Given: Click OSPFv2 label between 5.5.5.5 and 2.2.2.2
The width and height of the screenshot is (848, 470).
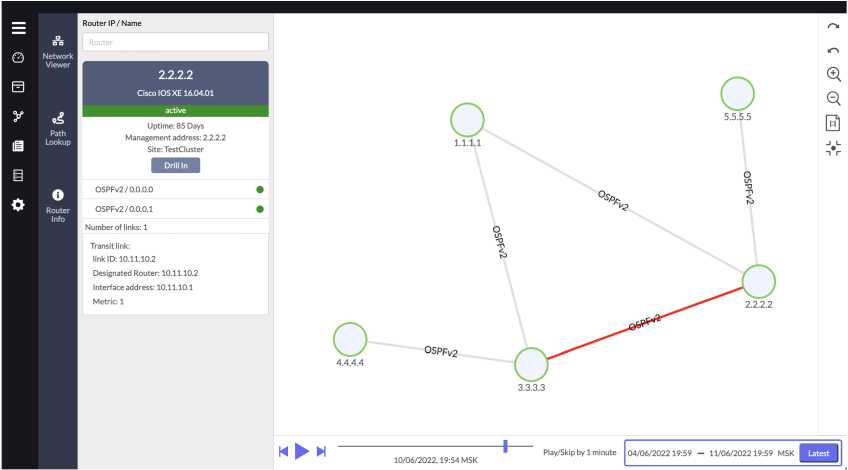Looking at the screenshot, I should click(x=748, y=188).
